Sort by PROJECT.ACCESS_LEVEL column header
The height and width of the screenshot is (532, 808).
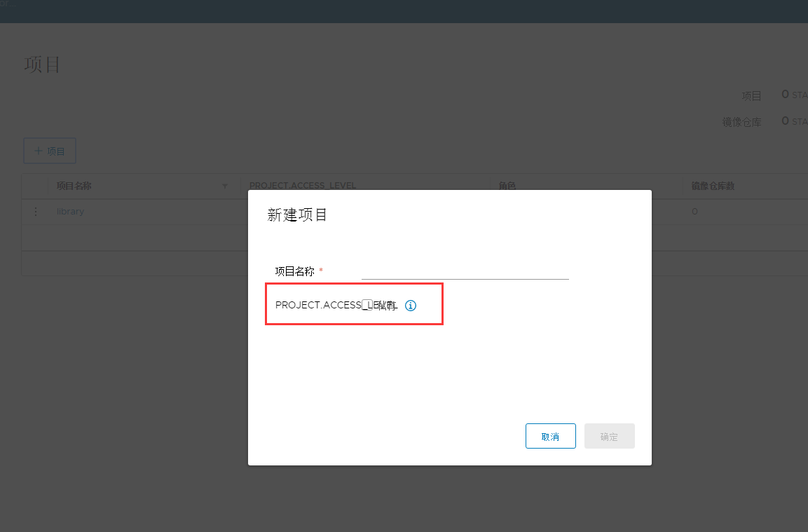click(303, 186)
